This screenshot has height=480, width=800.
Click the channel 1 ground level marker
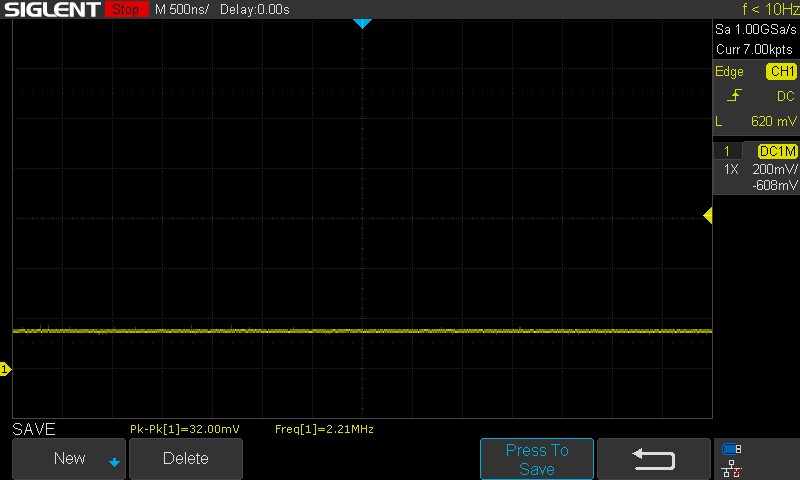point(6,369)
